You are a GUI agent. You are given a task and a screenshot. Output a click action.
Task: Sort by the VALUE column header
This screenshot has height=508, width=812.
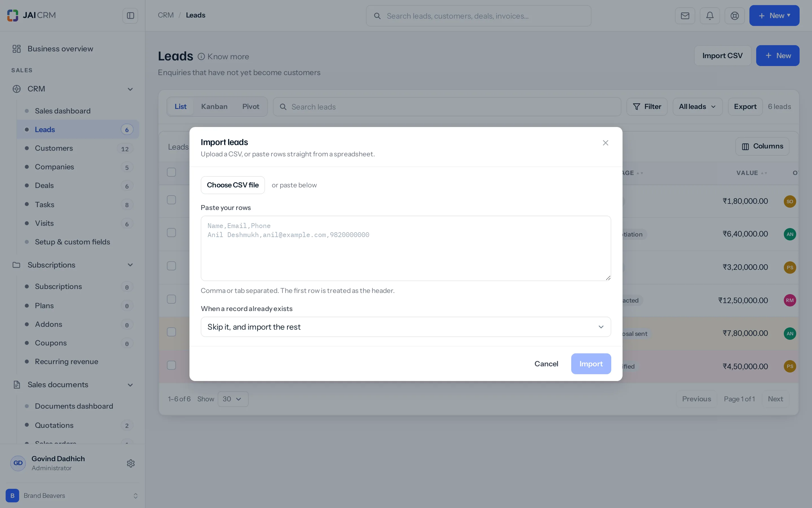(x=751, y=173)
